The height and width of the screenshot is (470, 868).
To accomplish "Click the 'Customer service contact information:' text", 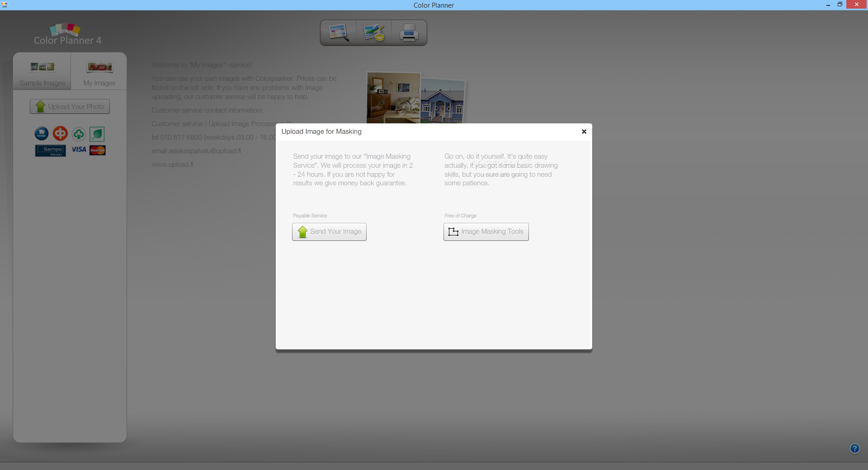I will (207, 110).
